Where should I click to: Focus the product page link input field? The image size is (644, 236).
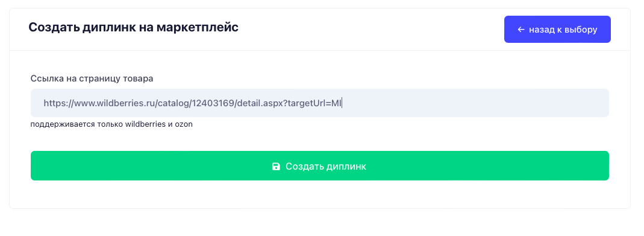[319, 103]
